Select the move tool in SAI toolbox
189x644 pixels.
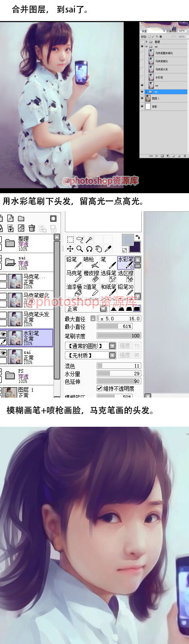(70, 249)
